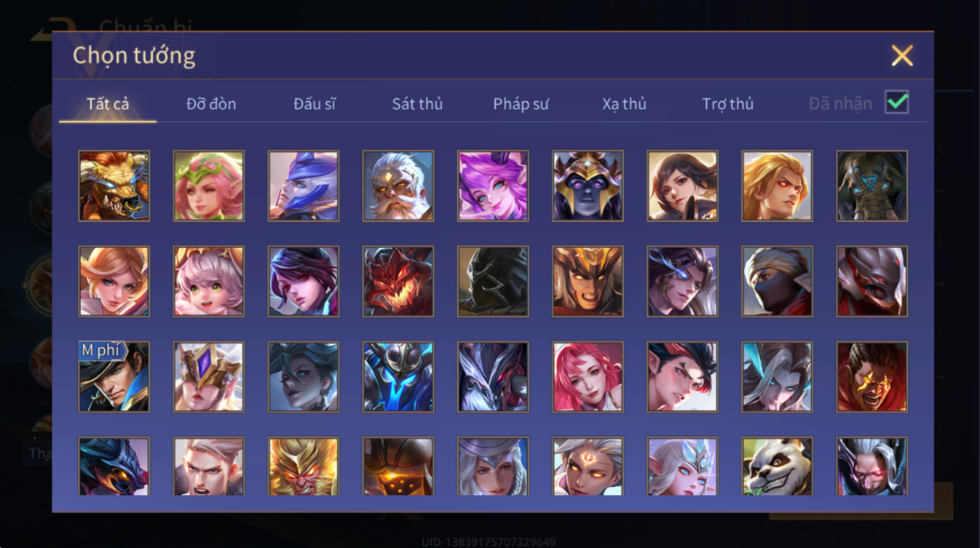Select the elephant-like armored hero portrait
The height and width of the screenshot is (548, 980).
click(x=872, y=186)
